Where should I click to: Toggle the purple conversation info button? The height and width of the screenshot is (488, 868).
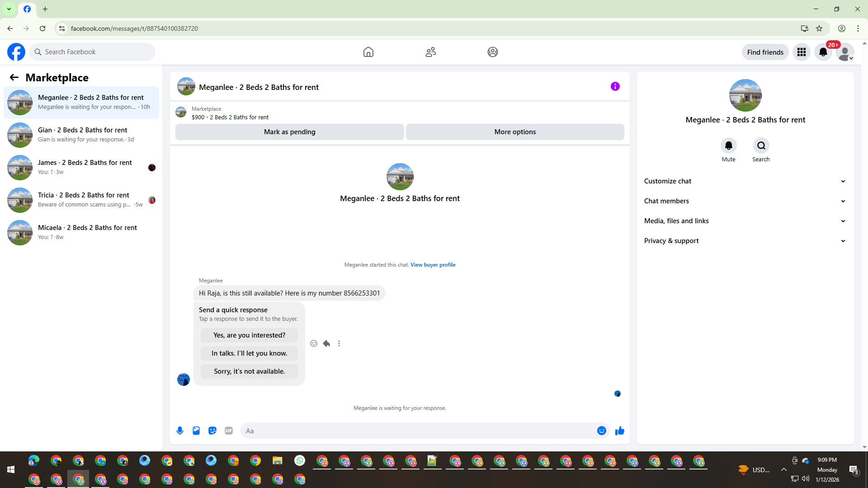pyautogui.click(x=615, y=86)
